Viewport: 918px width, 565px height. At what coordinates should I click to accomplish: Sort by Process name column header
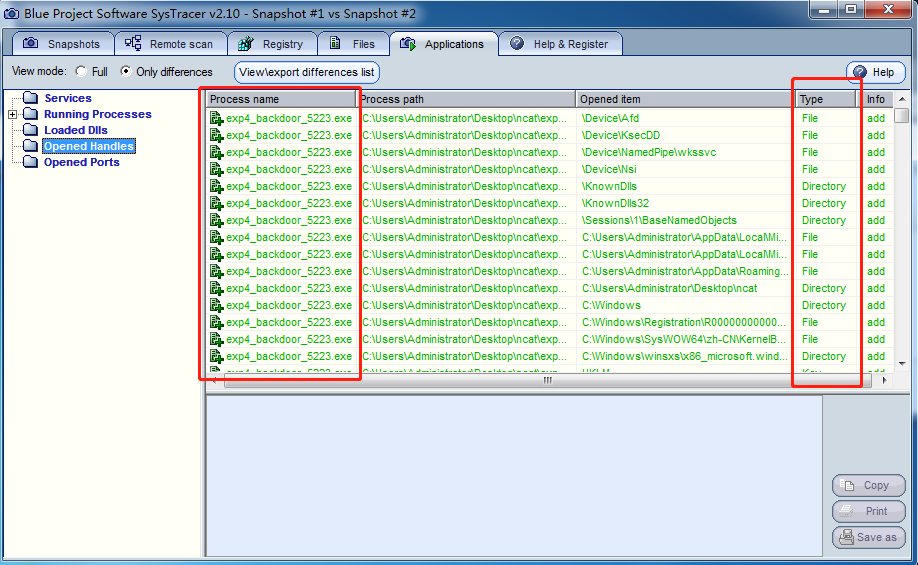pyautogui.click(x=281, y=99)
